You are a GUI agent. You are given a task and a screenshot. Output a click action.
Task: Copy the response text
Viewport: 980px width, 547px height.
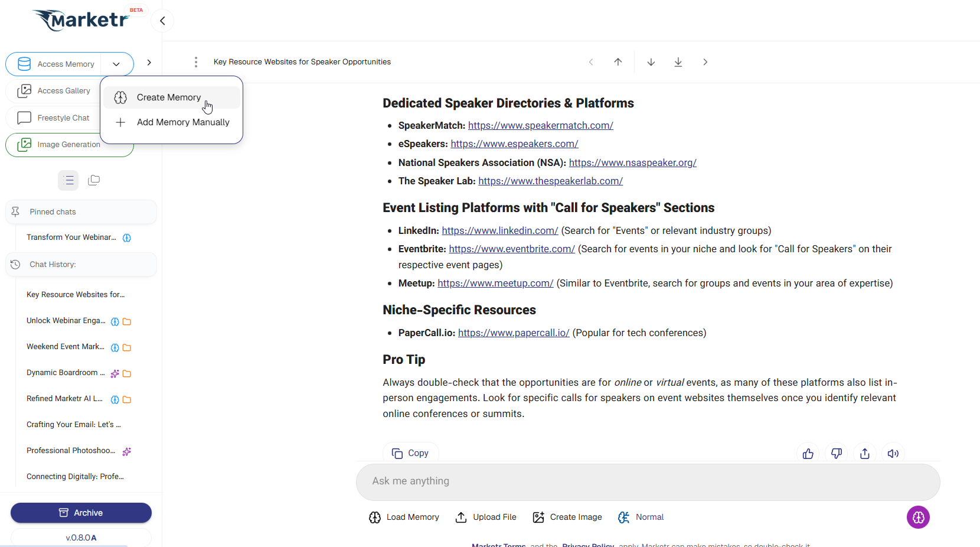click(411, 453)
